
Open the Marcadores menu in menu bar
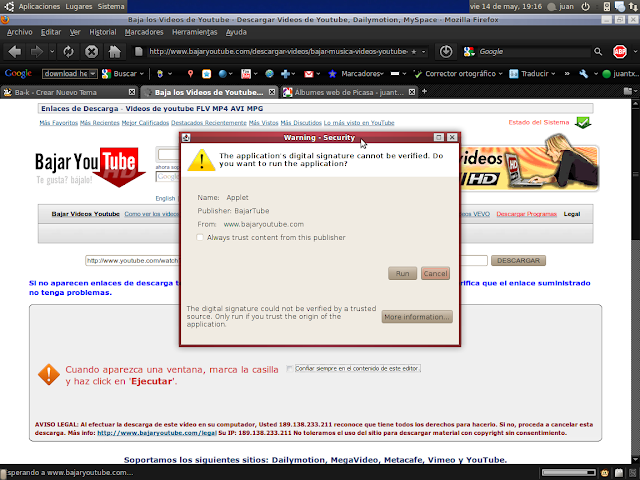(144, 32)
